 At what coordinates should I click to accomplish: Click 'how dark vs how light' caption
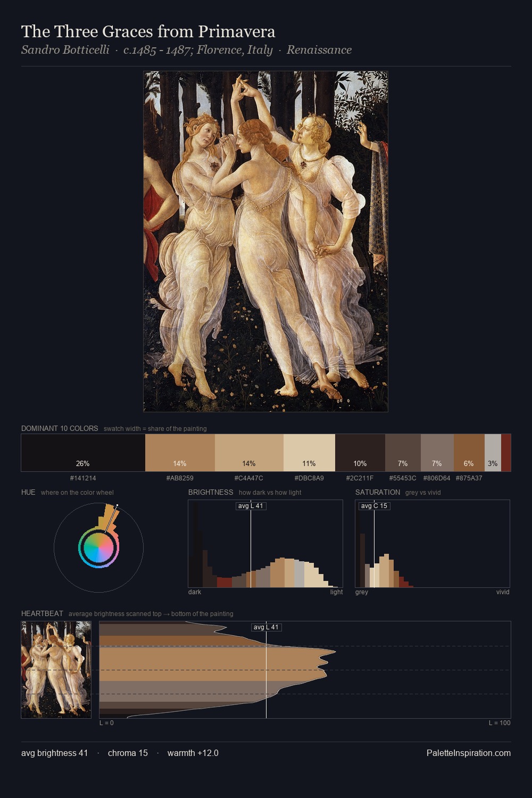click(270, 493)
